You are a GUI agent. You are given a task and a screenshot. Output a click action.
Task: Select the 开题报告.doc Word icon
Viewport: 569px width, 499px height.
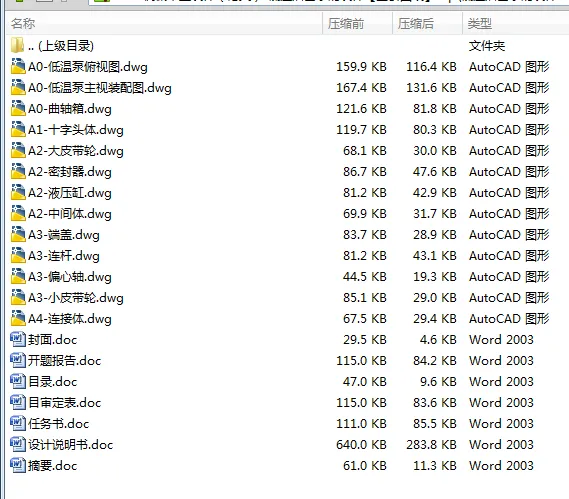click(x=18, y=361)
